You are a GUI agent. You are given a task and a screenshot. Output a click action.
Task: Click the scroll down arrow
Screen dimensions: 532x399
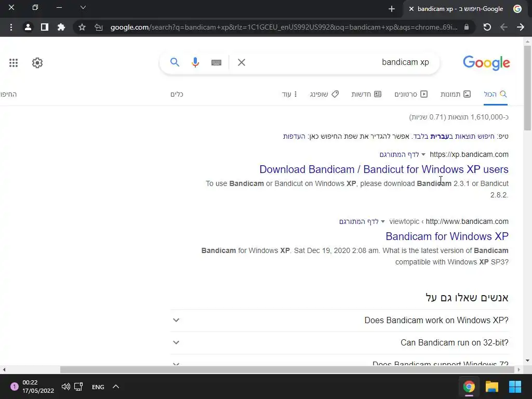[527, 361]
